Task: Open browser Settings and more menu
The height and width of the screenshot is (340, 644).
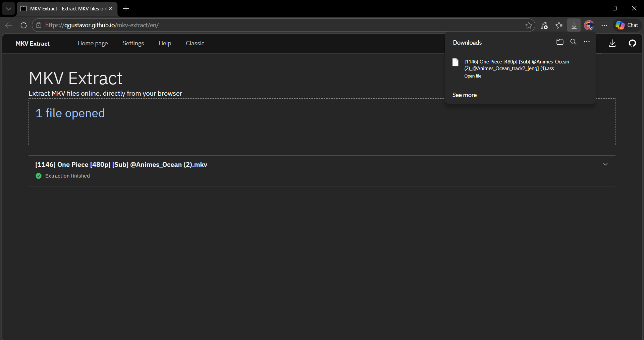Action: point(604,25)
